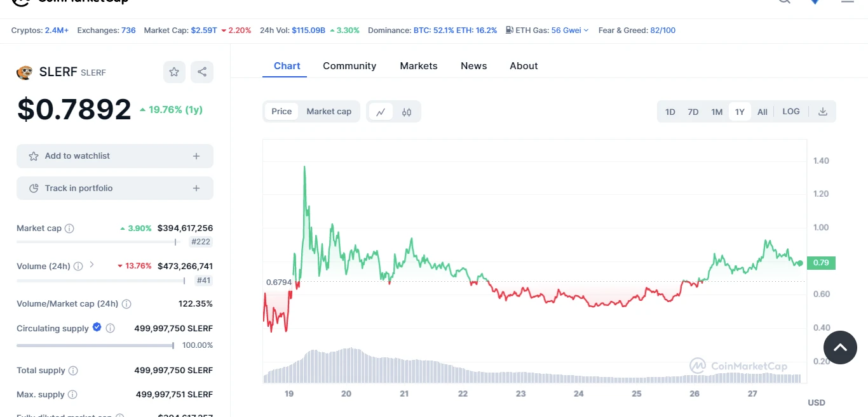Click the USD currency label below chart
Image resolution: width=868 pixels, height=417 pixels.
817,403
